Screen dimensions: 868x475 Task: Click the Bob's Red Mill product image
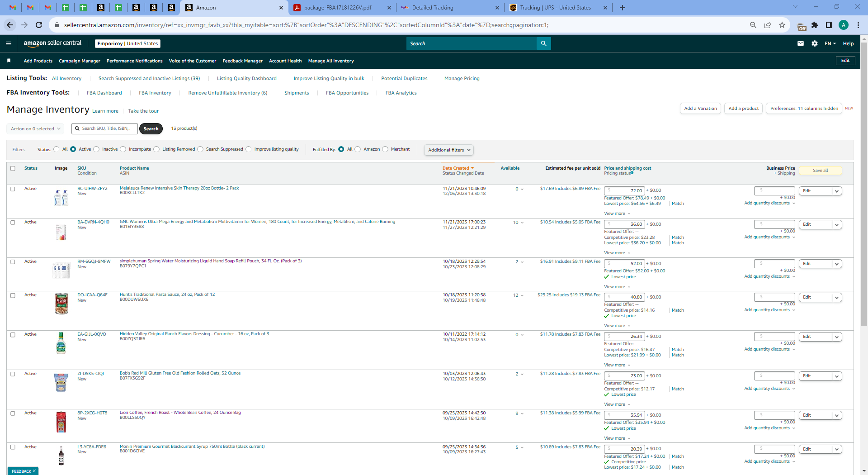61,382
